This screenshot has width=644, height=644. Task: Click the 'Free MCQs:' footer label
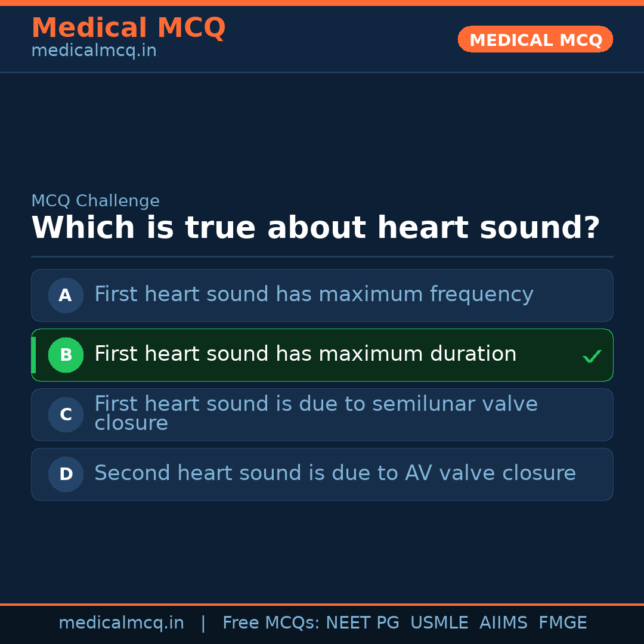[271, 623]
